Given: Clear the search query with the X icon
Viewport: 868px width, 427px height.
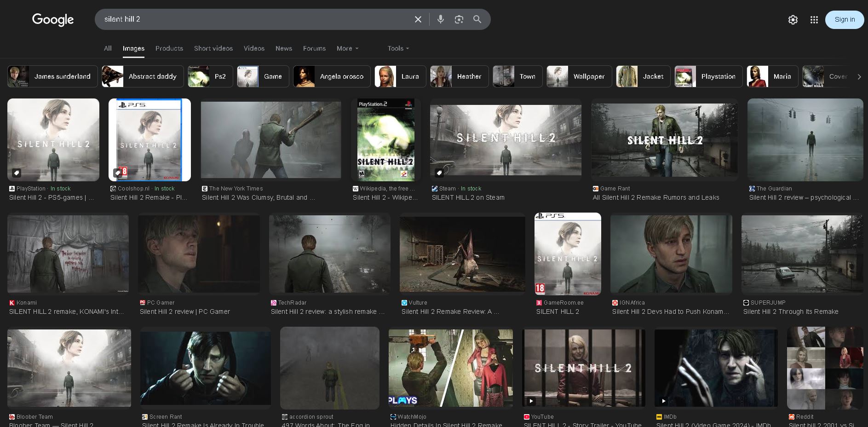Looking at the screenshot, I should click(418, 19).
